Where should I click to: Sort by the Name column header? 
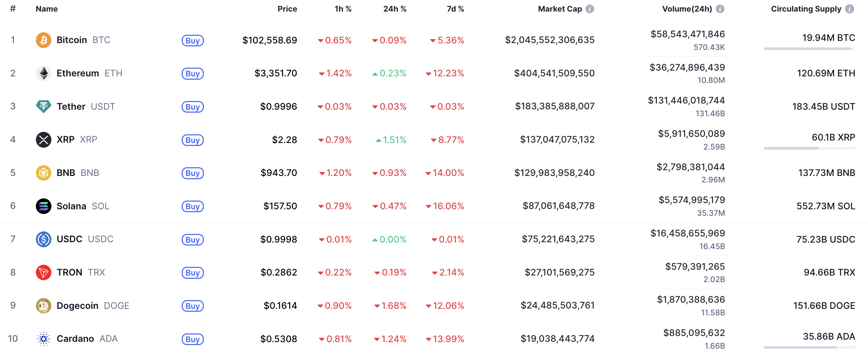pos(47,9)
